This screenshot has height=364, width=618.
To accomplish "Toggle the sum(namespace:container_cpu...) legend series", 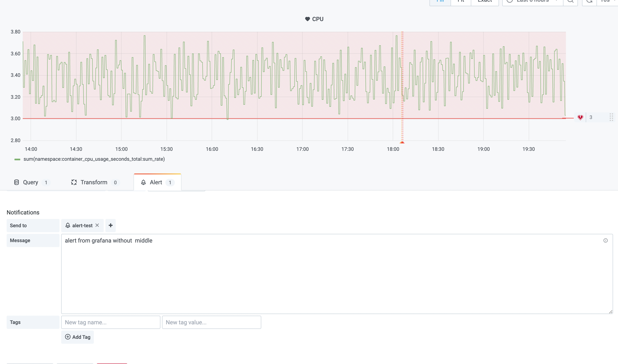I will (94, 159).
